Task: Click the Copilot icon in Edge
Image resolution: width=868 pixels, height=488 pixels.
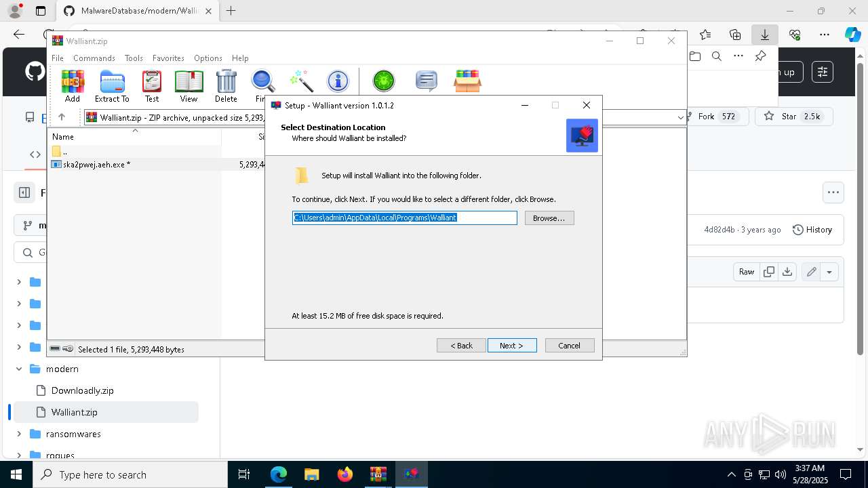Action: tap(852, 34)
